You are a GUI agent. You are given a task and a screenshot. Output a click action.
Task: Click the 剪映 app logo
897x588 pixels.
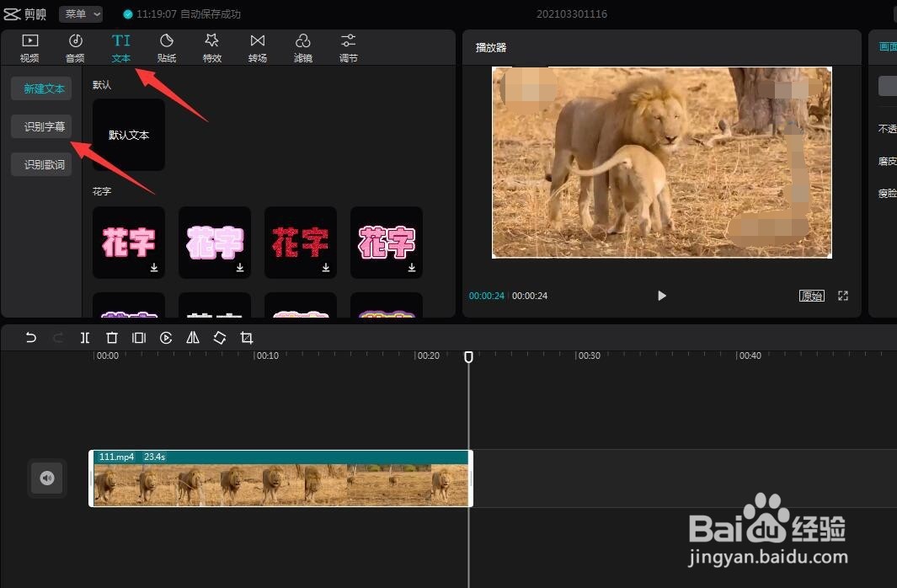pyautogui.click(x=25, y=13)
